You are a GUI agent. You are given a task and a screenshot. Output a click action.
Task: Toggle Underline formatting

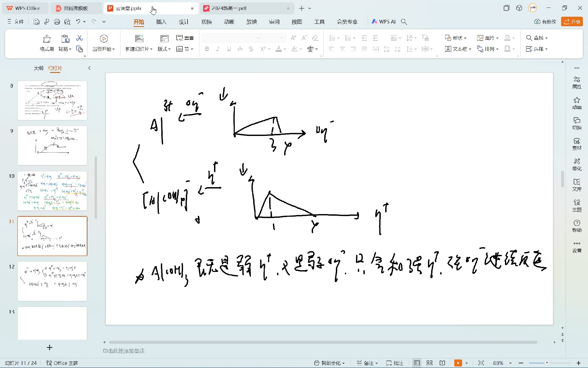(x=229, y=49)
